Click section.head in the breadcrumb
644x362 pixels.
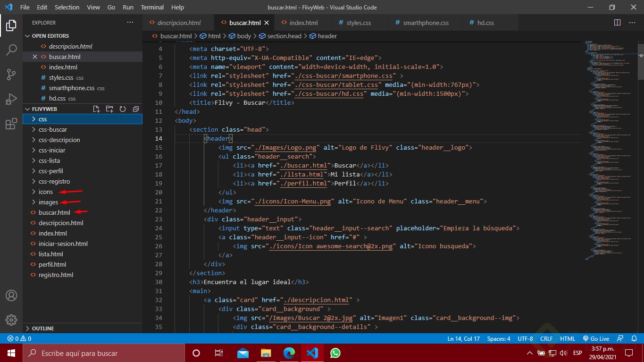(x=280, y=36)
